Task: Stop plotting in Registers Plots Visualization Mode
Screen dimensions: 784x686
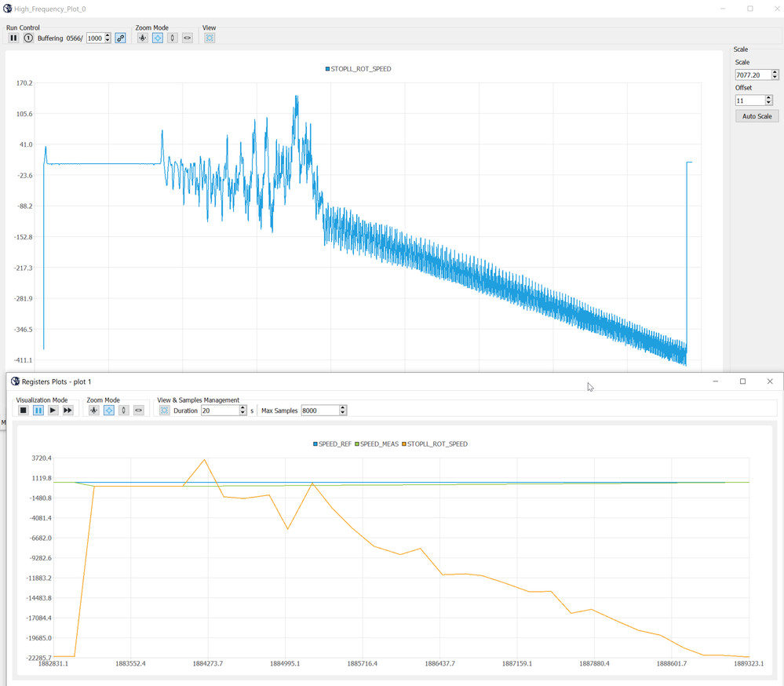Action: [23, 411]
